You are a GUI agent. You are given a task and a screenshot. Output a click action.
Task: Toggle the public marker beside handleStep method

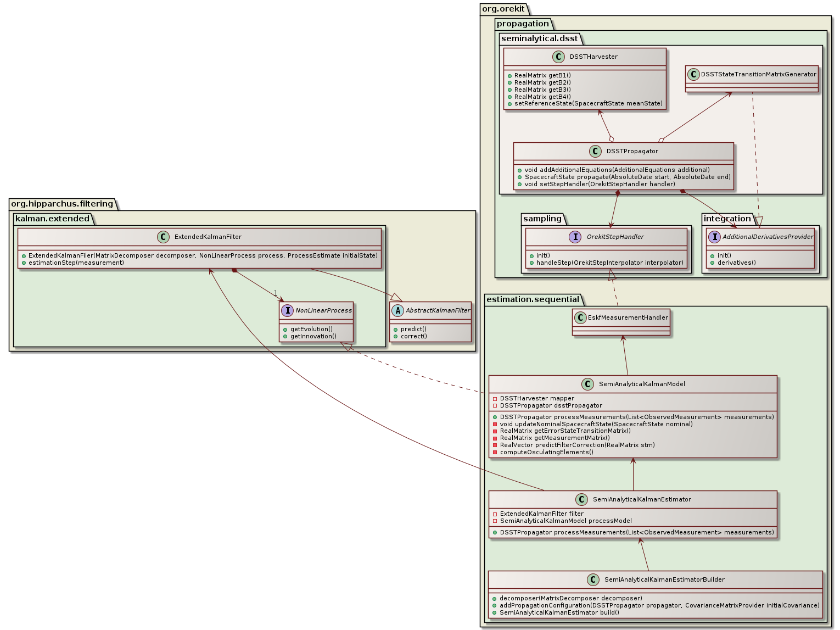[x=531, y=263]
